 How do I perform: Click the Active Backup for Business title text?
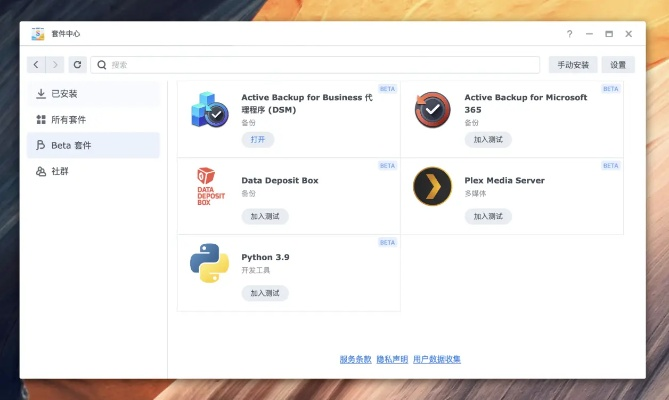307,104
